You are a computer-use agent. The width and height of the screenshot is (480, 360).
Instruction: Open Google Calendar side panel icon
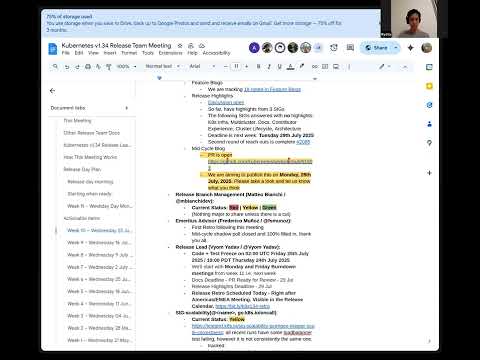[429, 67]
